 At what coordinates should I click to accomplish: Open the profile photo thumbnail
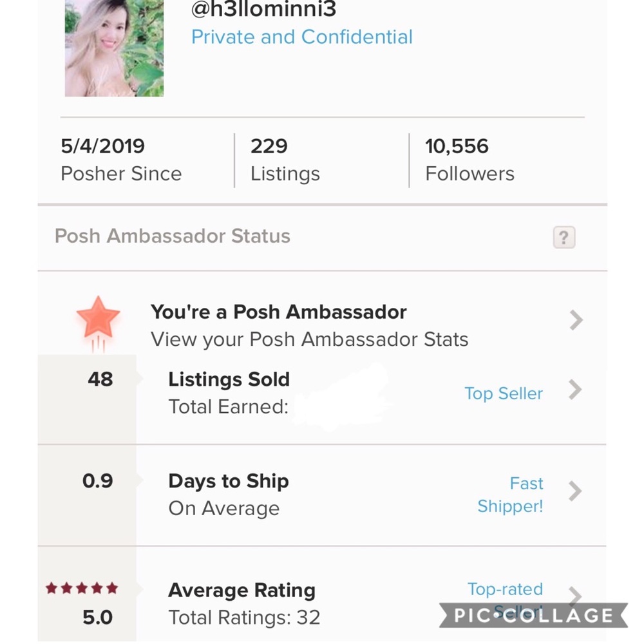pyautogui.click(x=114, y=48)
